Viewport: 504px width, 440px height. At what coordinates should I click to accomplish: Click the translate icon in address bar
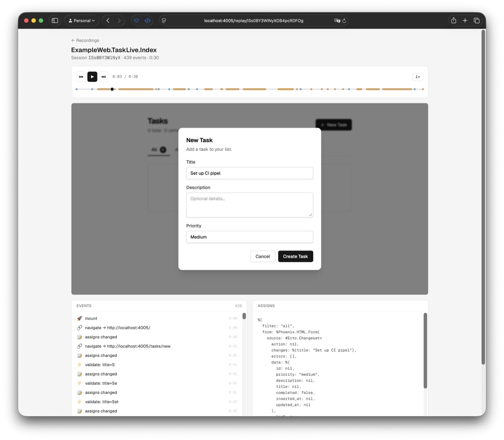click(337, 21)
